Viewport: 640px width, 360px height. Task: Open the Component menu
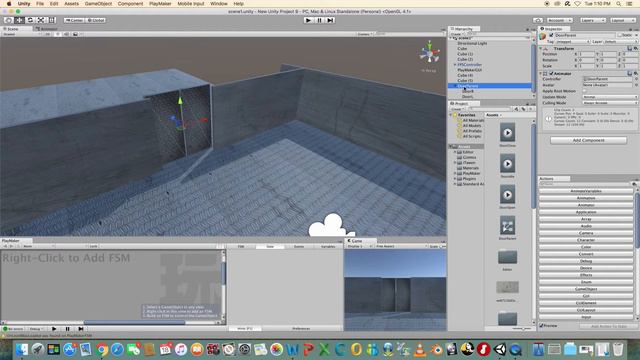pyautogui.click(x=130, y=4)
